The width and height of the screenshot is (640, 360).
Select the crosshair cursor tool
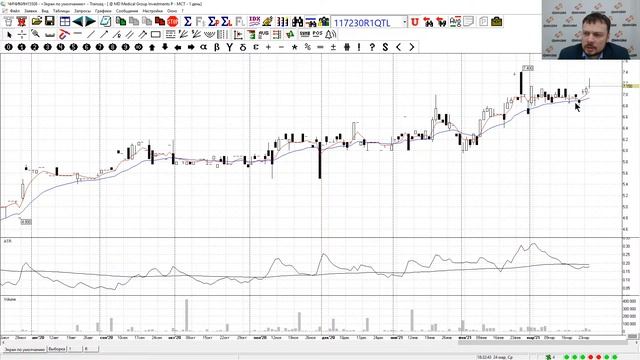(22, 35)
